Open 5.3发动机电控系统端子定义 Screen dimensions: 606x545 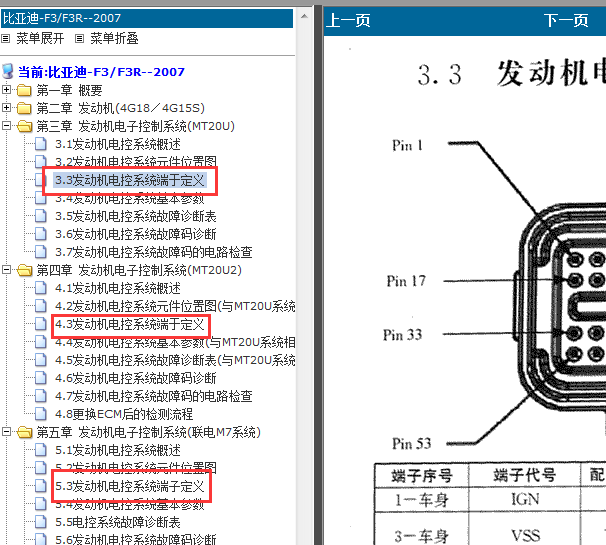point(129,486)
